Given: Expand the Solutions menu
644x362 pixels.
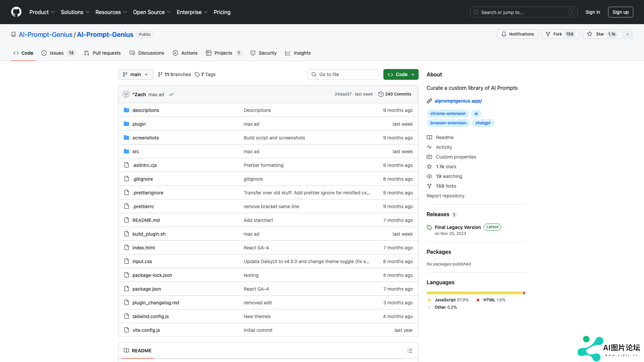Looking at the screenshot, I should click(75, 12).
